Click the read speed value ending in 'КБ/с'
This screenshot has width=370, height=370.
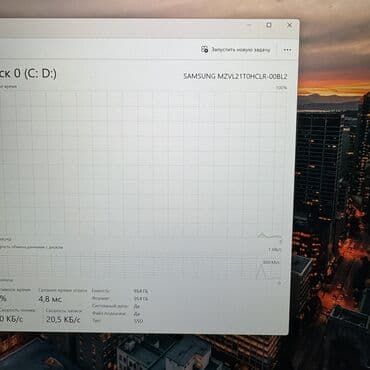11,319
